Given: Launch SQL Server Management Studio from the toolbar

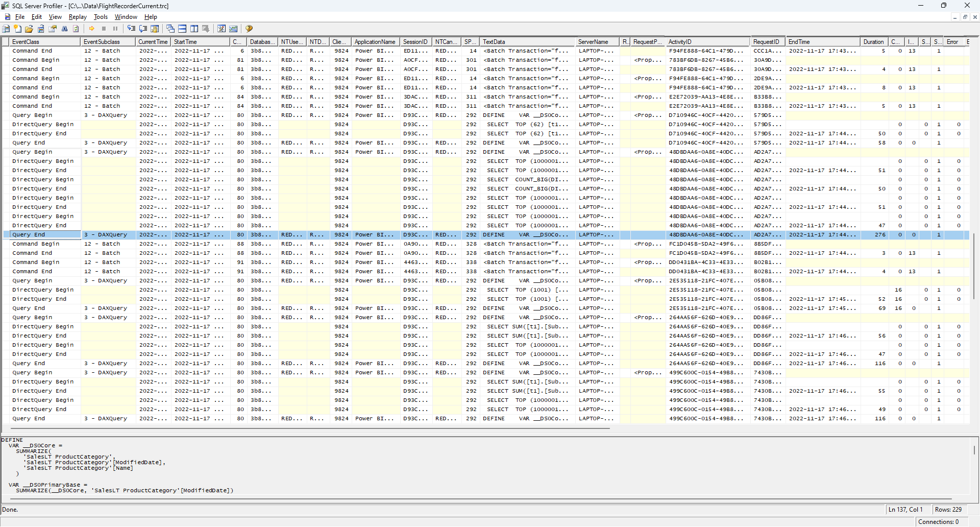Looking at the screenshot, I should point(221,29).
